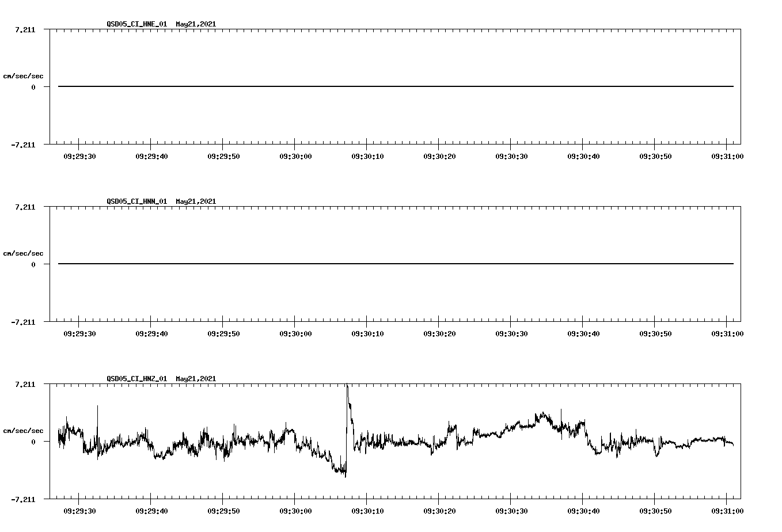Click 09:30:40 time label under HNZ plot
Screen dimensions: 782x532
(583, 511)
